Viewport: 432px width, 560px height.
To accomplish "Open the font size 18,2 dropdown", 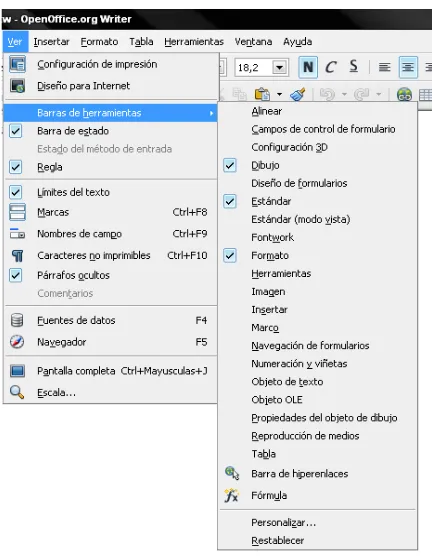I will click(280, 68).
